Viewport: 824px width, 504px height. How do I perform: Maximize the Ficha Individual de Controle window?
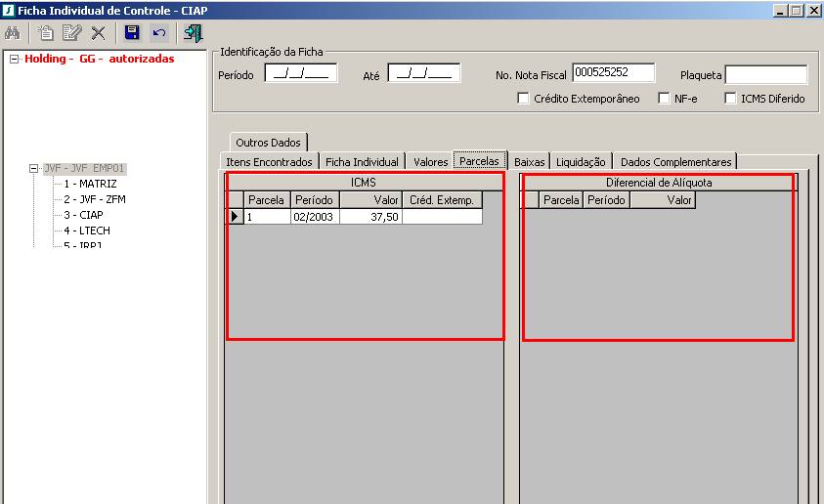(797, 11)
